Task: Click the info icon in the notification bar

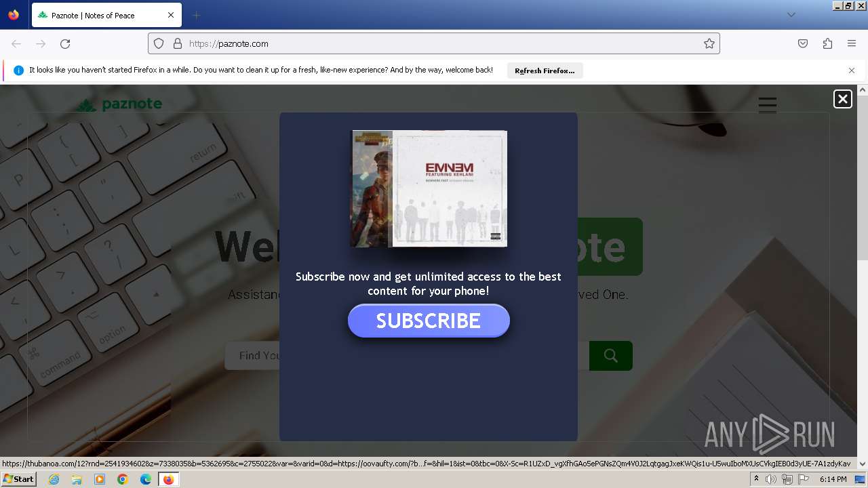Action: [19, 70]
